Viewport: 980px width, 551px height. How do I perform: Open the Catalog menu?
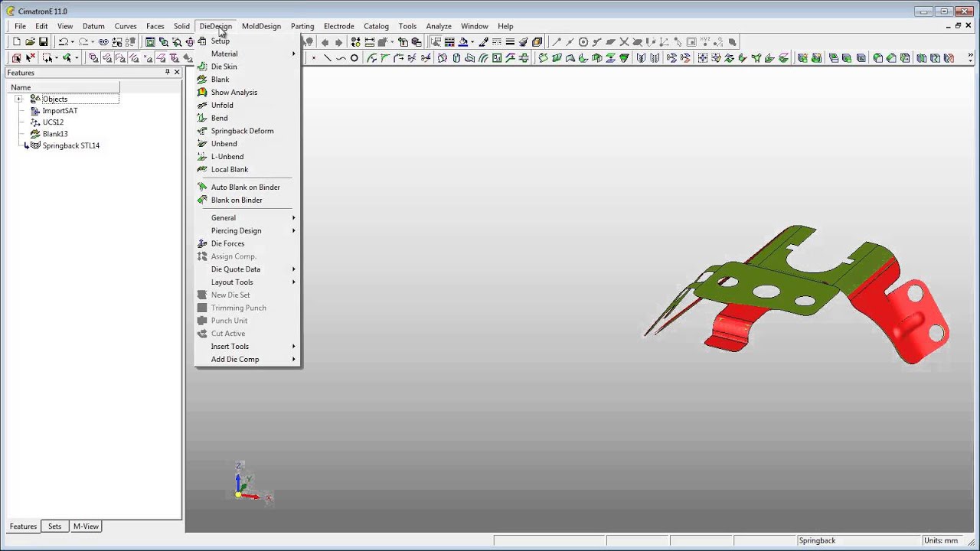click(376, 26)
